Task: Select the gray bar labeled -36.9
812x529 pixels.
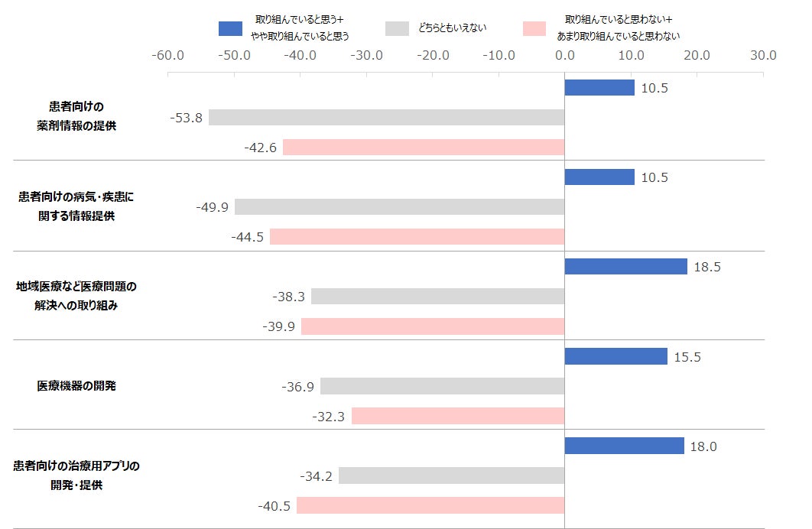Action: pyautogui.click(x=442, y=386)
